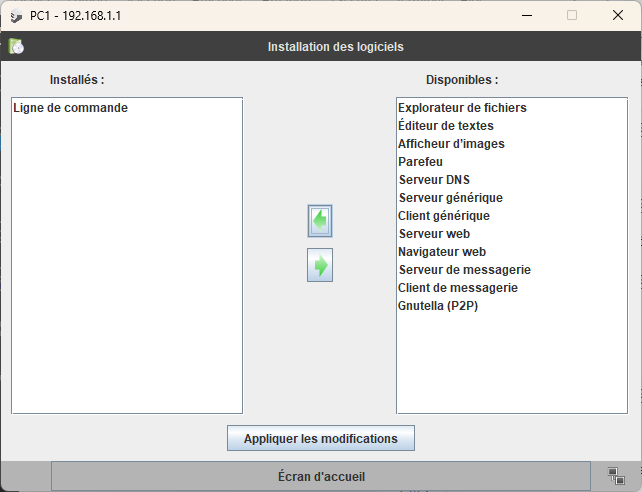
Task: Select Serveur de messagerie entry
Action: (464, 270)
